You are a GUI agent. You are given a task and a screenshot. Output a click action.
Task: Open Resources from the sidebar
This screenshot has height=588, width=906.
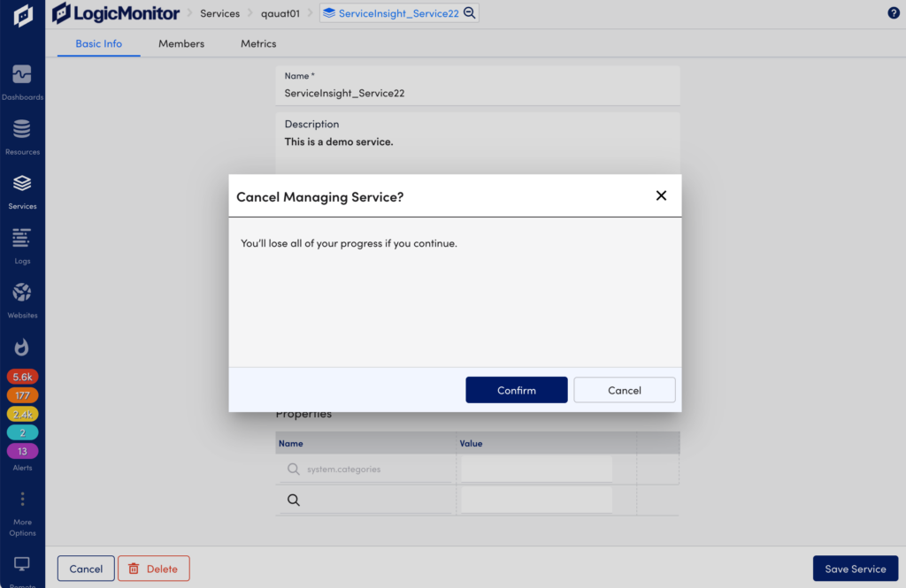click(22, 137)
